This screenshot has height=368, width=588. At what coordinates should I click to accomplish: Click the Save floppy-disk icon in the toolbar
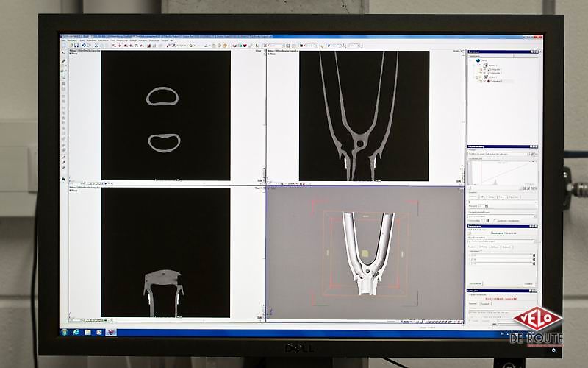tap(76, 46)
